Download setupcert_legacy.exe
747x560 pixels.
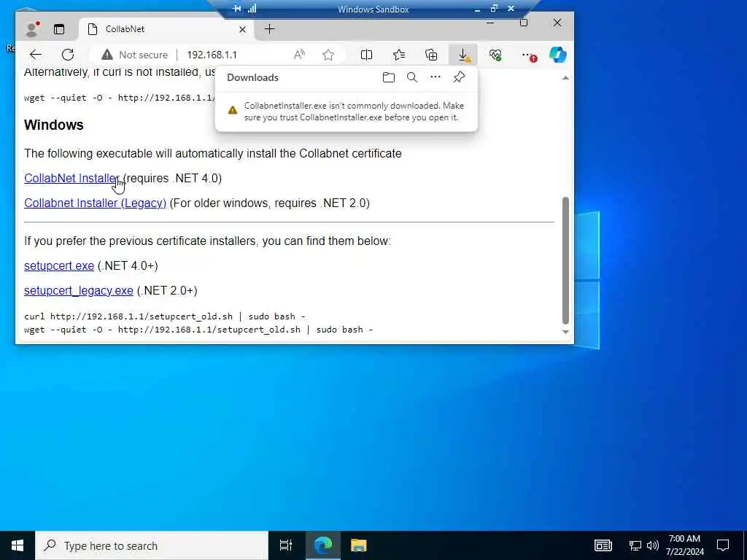point(79,290)
